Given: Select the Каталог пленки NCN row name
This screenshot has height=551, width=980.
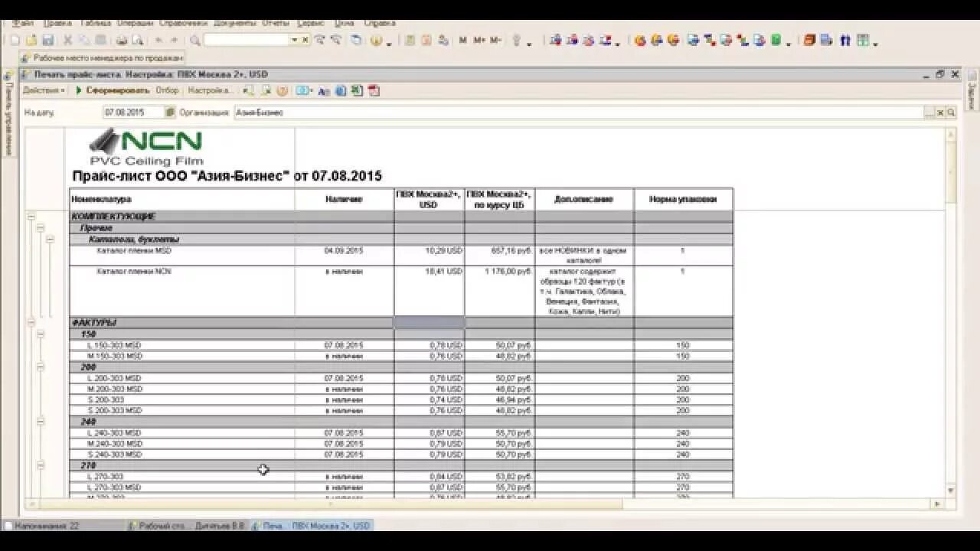Looking at the screenshot, I should pos(134,271).
